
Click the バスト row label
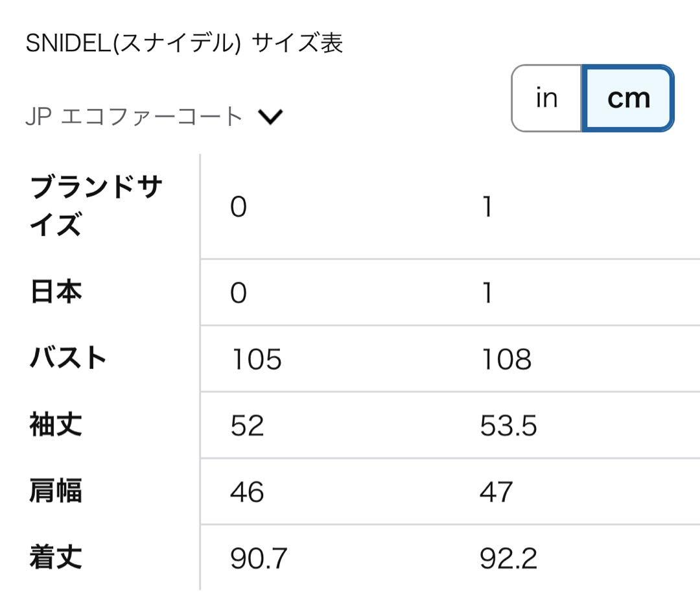pyautogui.click(x=68, y=359)
